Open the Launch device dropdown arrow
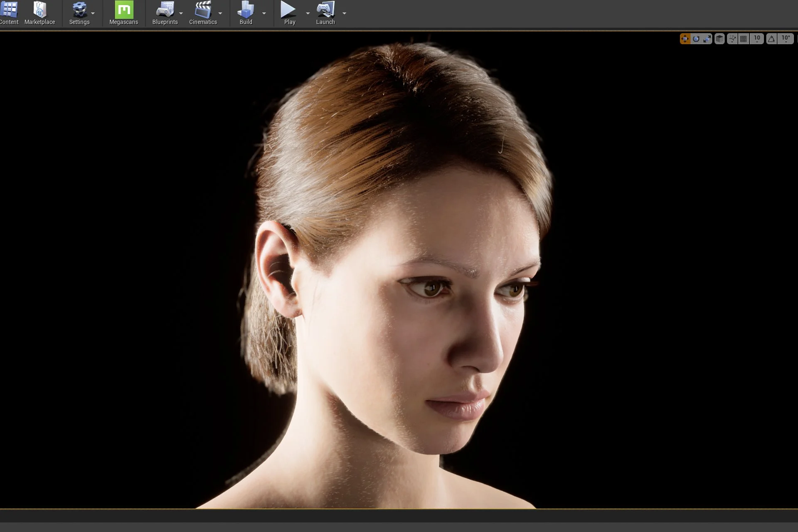This screenshot has height=532, width=798. 344,13
